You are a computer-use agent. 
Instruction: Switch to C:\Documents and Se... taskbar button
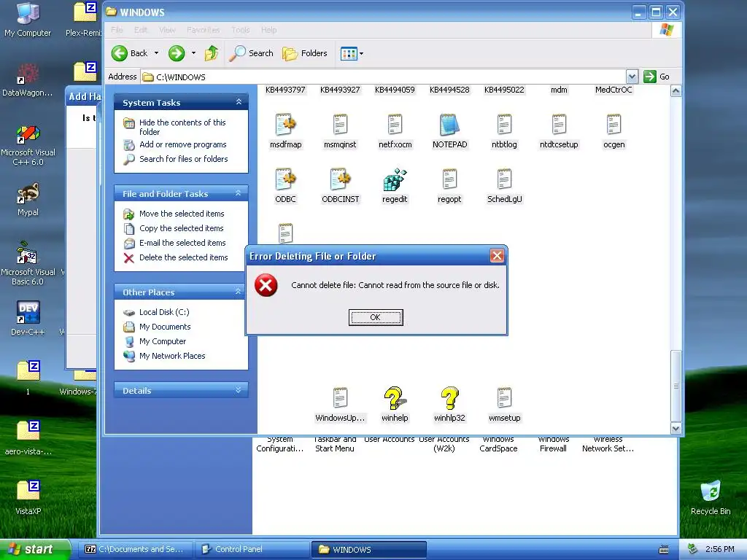(137, 549)
